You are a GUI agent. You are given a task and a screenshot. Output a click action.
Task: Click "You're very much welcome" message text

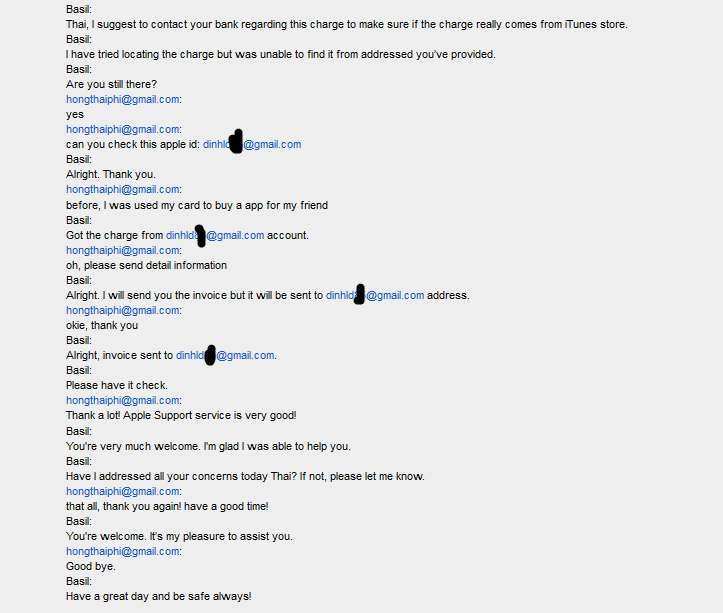tap(221, 446)
